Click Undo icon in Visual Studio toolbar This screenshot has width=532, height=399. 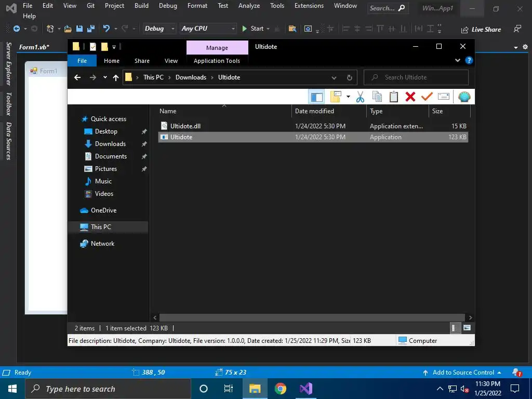106,29
